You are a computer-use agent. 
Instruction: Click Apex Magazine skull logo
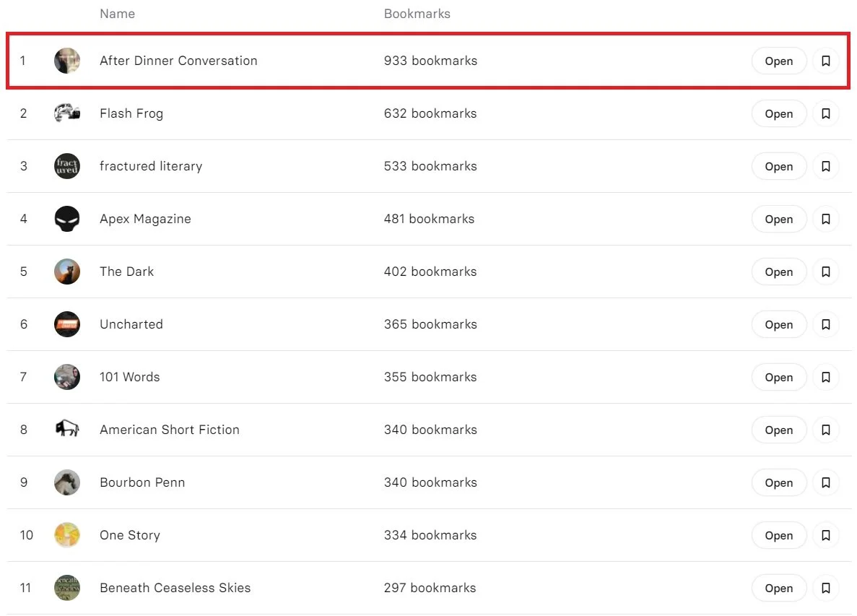click(67, 219)
